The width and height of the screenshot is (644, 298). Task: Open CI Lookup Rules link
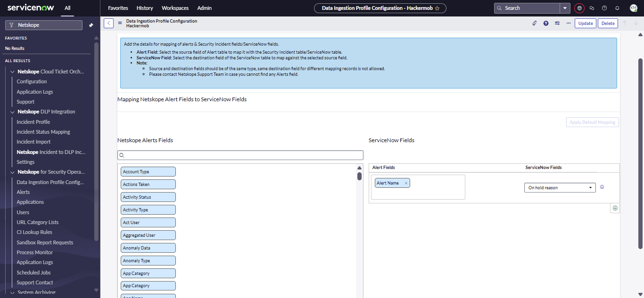tap(34, 232)
